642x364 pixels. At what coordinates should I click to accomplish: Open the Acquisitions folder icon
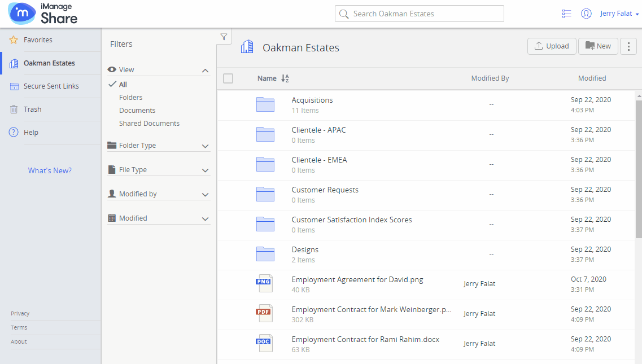[265, 104]
